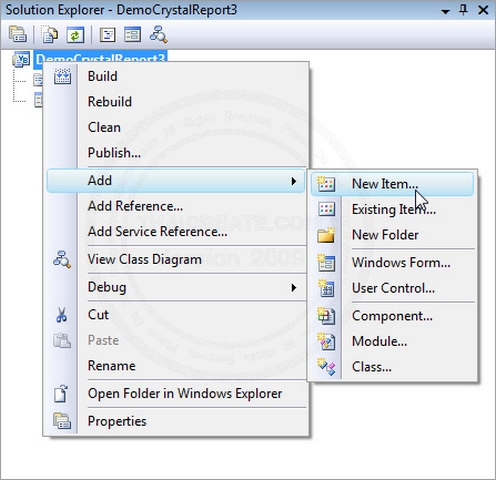Open Properties from the context menu

pos(117,421)
